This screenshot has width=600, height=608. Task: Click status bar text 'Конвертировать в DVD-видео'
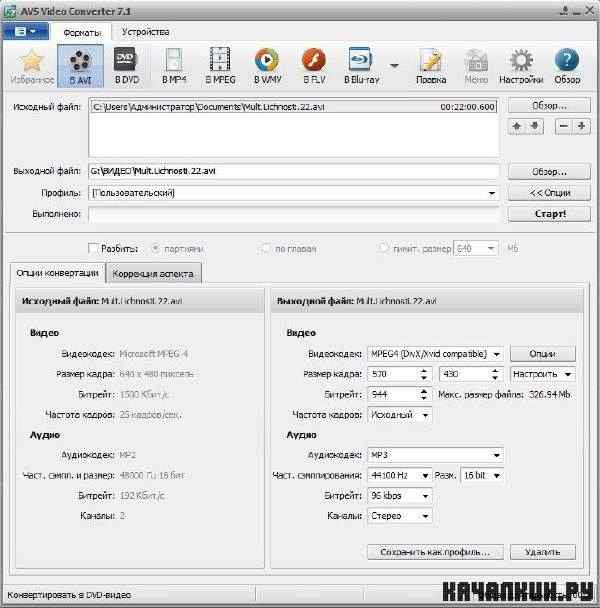tap(69, 595)
